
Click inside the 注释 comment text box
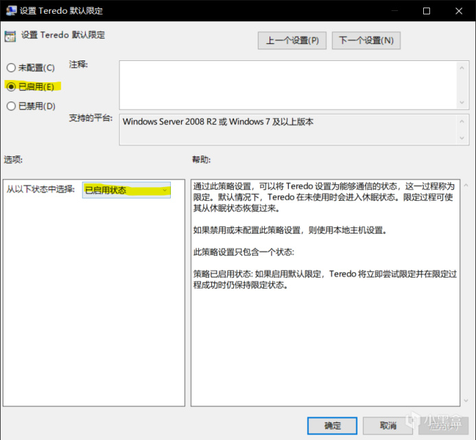[x=288, y=85]
